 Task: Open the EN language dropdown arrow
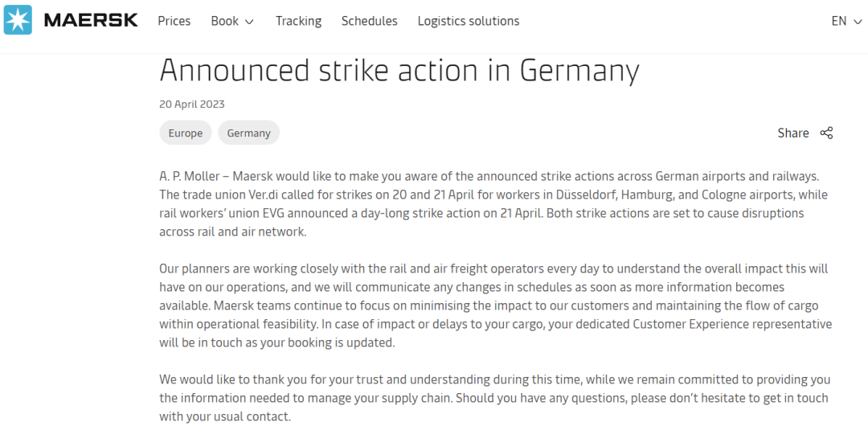858,22
